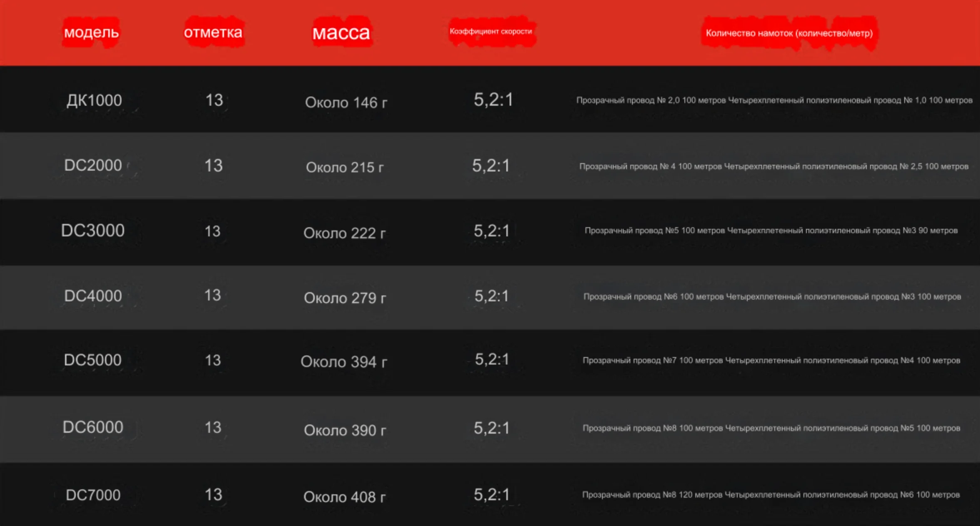
Task: Click line capacity text for ДК1000 '№ 2,0 100 метров'
Action: click(x=691, y=100)
